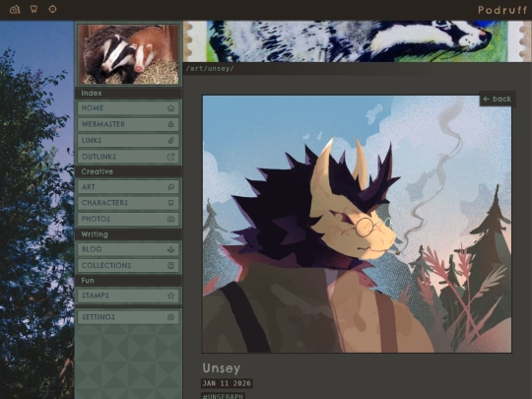Click the badger stamp banner image
Viewport: 532px width, 399px height.
pos(358,41)
